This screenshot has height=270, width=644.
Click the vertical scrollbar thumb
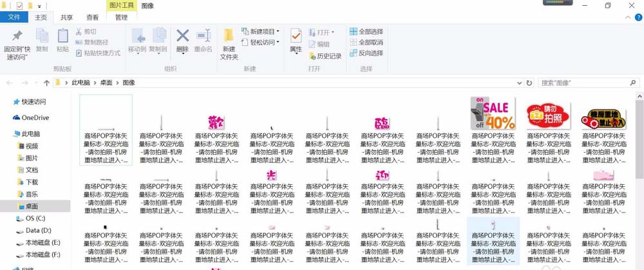[639, 139]
